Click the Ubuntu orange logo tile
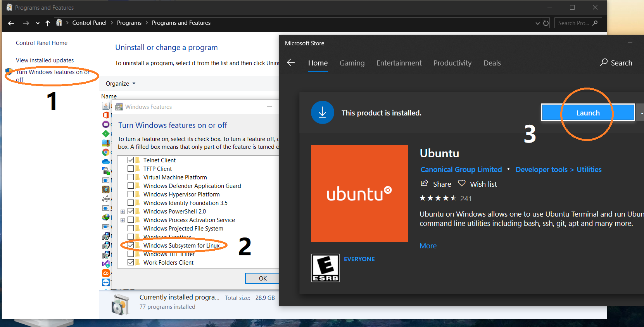Viewport: 644px width, 327px height. [x=359, y=193]
